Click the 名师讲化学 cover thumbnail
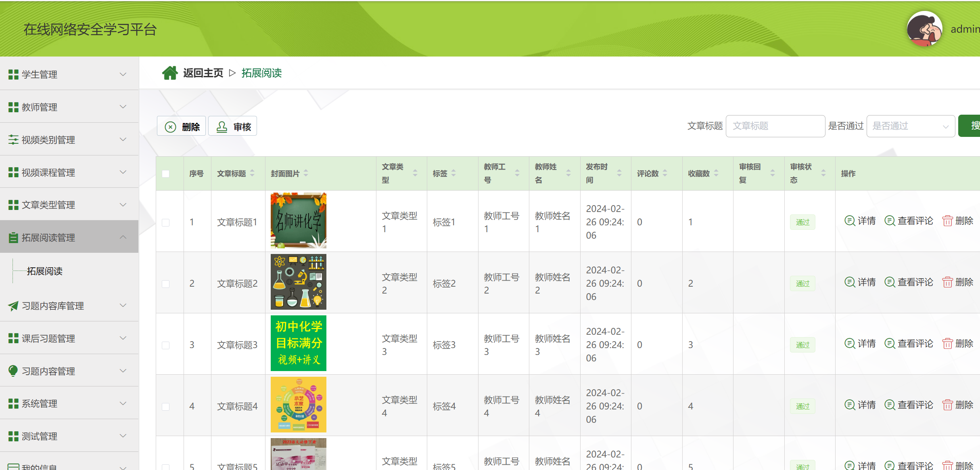This screenshot has height=470, width=980. pyautogui.click(x=298, y=220)
